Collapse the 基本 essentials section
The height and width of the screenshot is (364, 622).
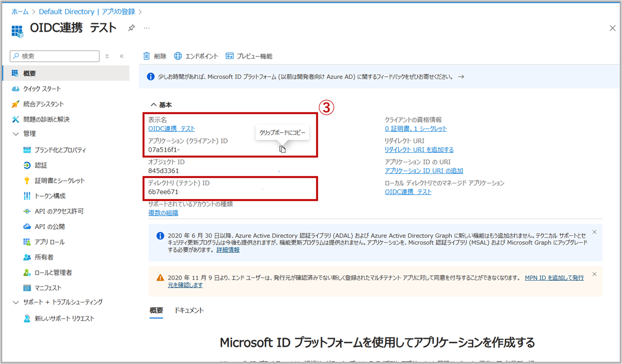click(153, 105)
